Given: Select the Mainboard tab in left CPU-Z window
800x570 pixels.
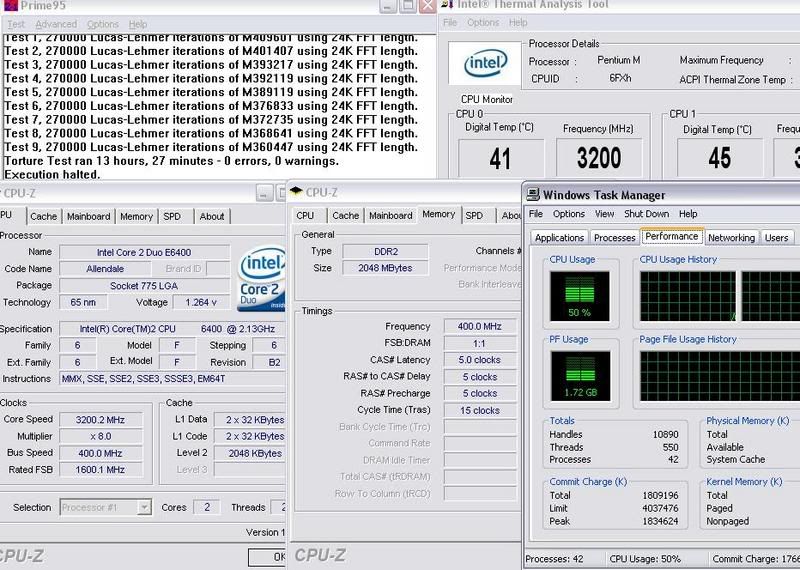Looking at the screenshot, I should pyautogui.click(x=88, y=216).
